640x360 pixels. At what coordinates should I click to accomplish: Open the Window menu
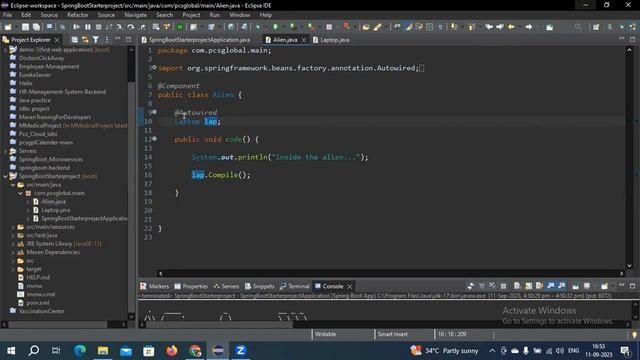pos(240,15)
